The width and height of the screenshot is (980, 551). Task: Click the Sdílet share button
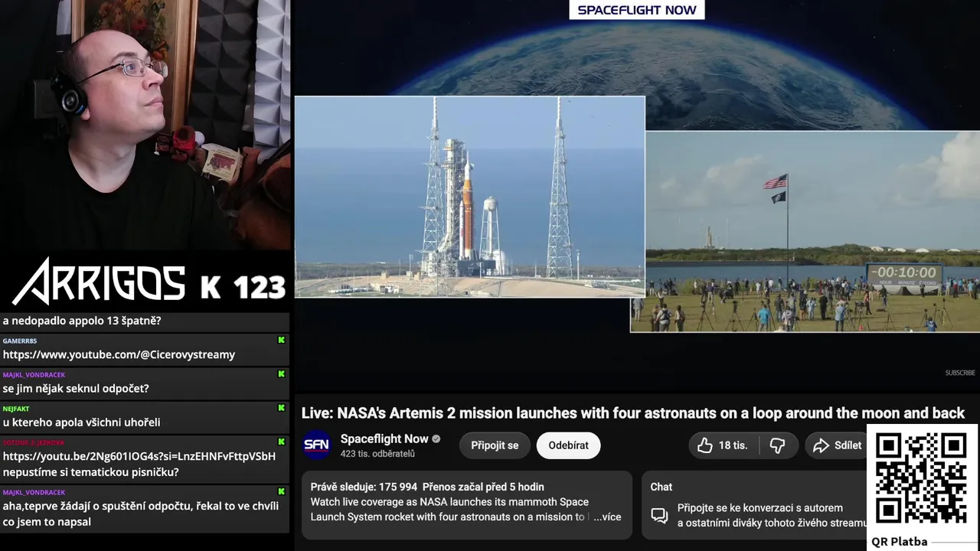pos(836,445)
